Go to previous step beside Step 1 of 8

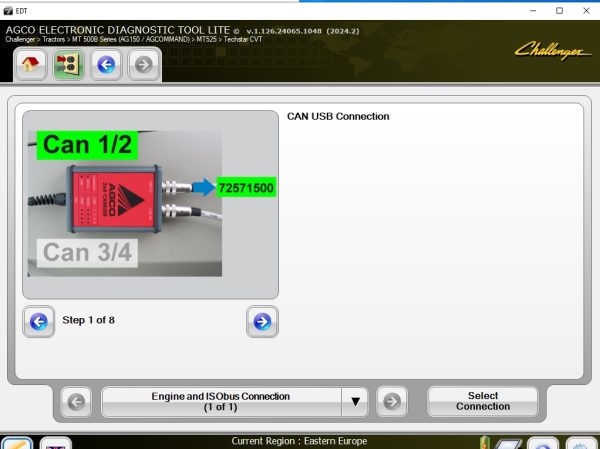click(39, 322)
